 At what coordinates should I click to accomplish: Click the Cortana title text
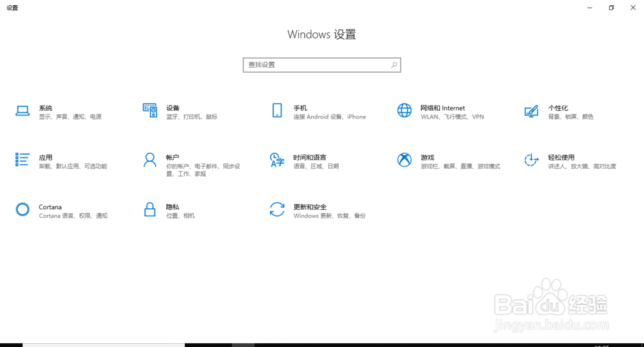click(x=50, y=207)
